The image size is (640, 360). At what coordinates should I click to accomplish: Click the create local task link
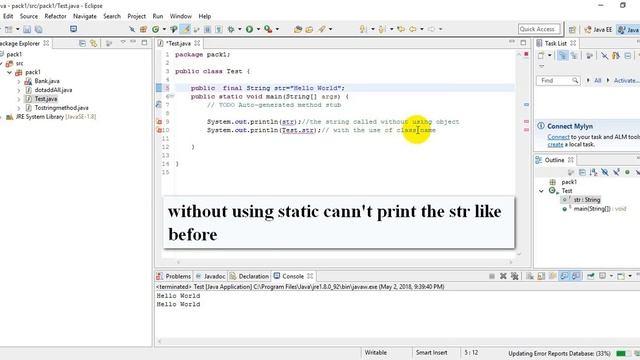click(x=555, y=144)
